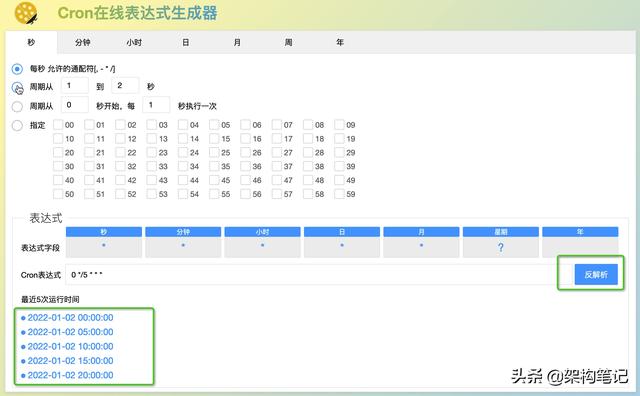Click the 最近5次运行时间 label

(x=50, y=299)
